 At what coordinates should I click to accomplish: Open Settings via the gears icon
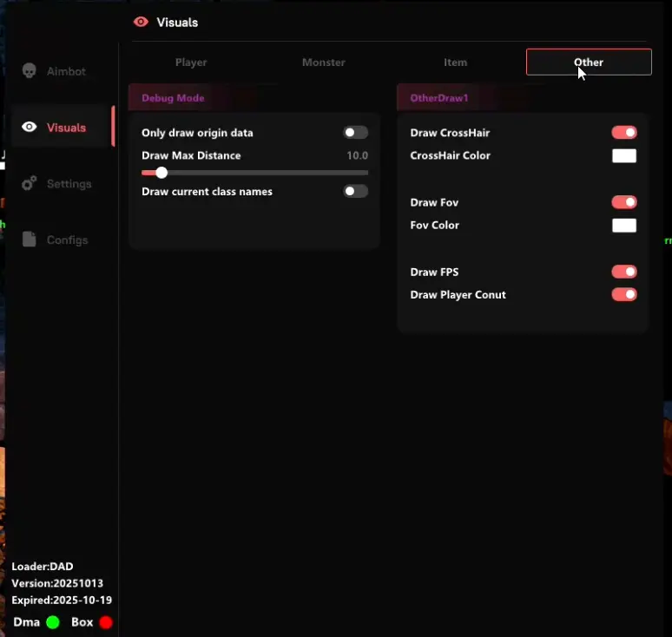coord(30,183)
